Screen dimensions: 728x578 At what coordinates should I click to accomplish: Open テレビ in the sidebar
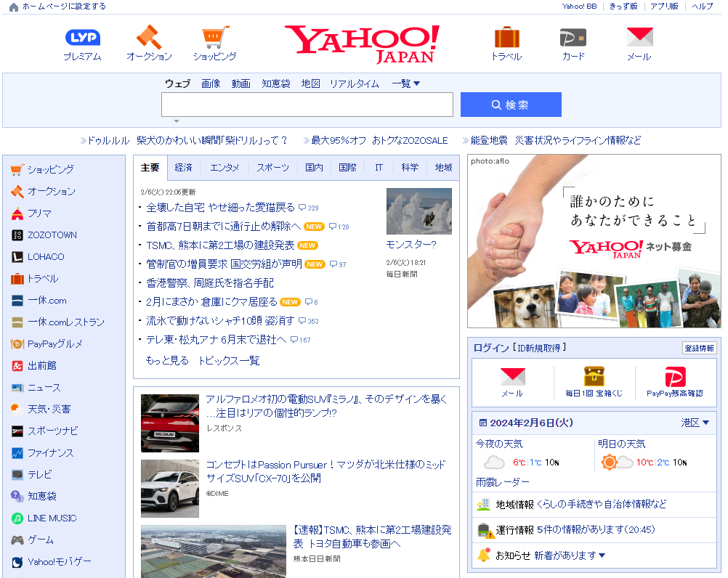(40, 475)
